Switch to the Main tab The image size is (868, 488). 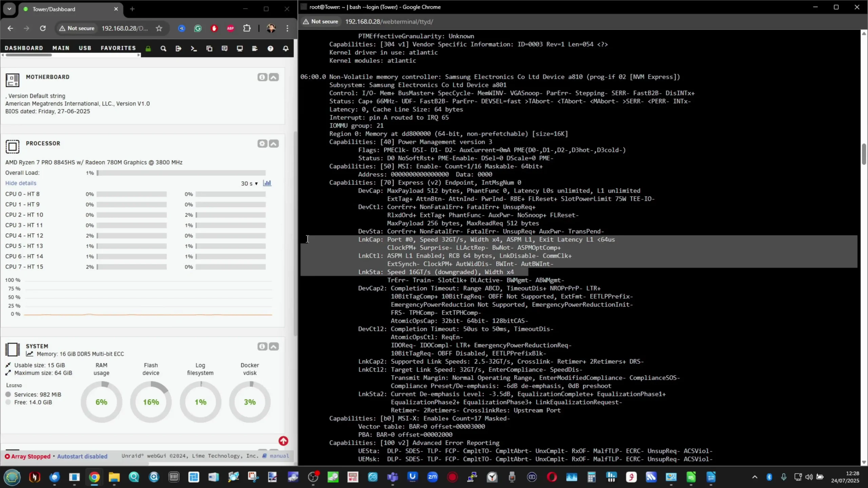click(61, 48)
